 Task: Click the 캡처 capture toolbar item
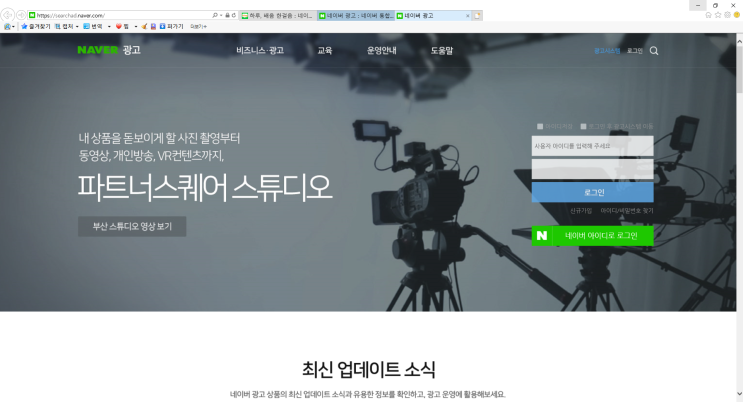[x=64, y=27]
